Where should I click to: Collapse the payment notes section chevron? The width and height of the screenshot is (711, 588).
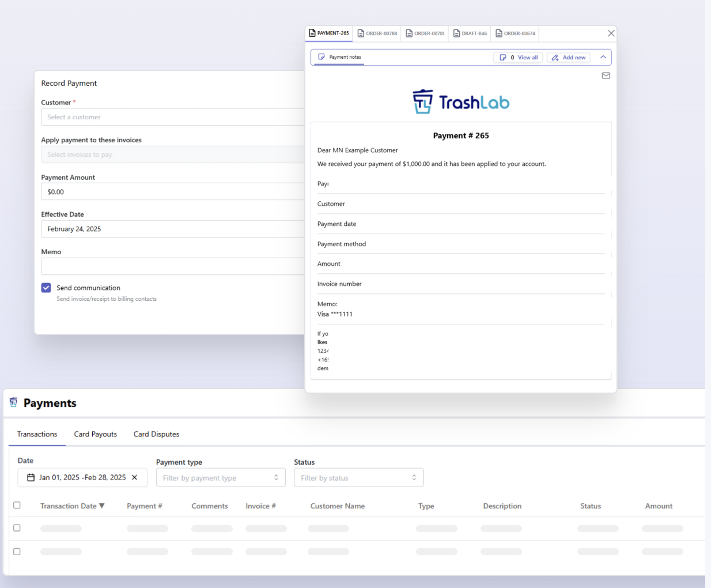603,57
